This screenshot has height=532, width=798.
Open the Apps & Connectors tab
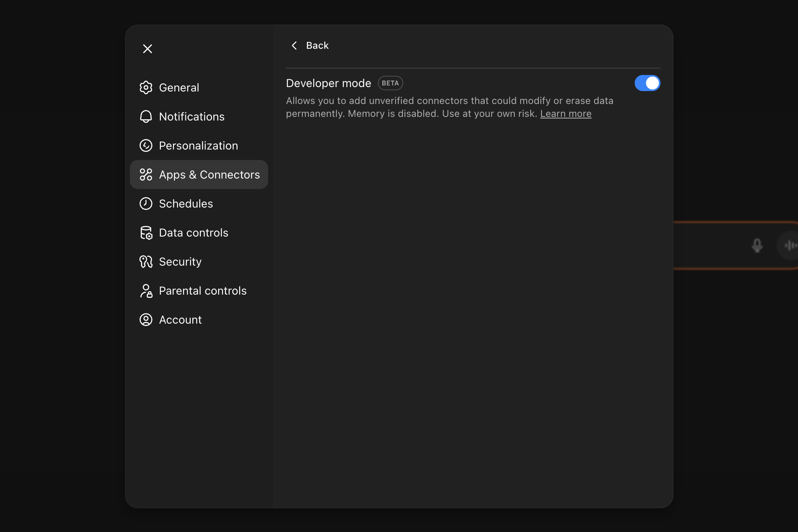199,175
